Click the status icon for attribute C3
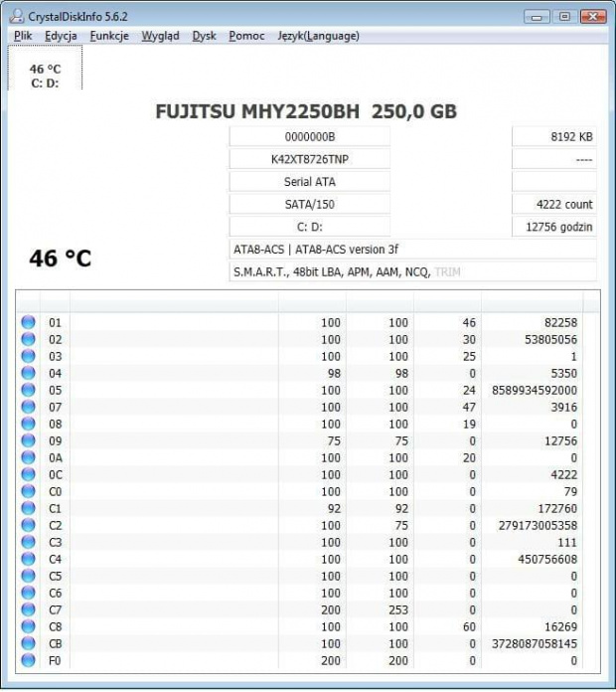 [x=28, y=542]
